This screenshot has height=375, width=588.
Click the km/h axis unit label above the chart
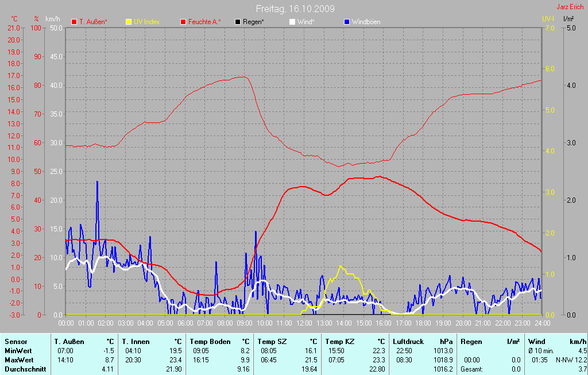pyautogui.click(x=53, y=19)
